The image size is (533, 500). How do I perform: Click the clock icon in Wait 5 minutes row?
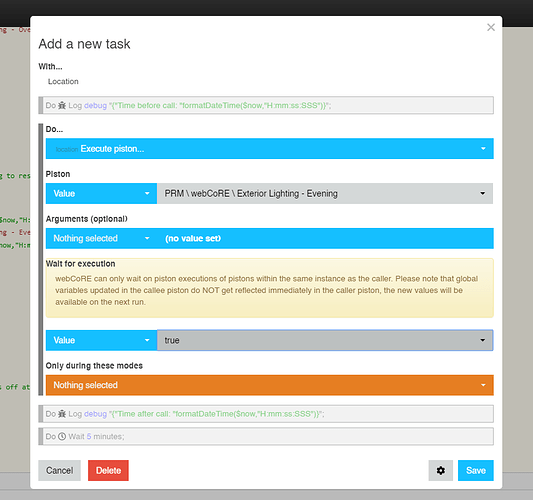(x=62, y=436)
